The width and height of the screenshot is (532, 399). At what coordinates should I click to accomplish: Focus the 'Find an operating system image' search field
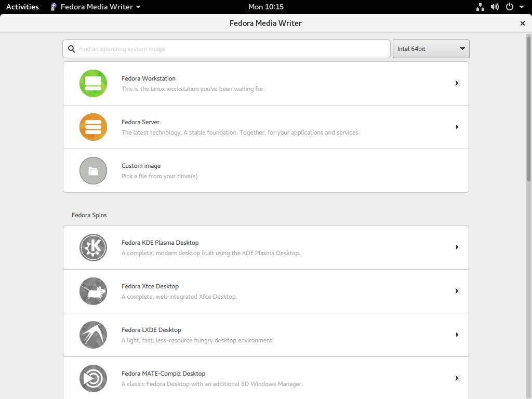(x=227, y=49)
